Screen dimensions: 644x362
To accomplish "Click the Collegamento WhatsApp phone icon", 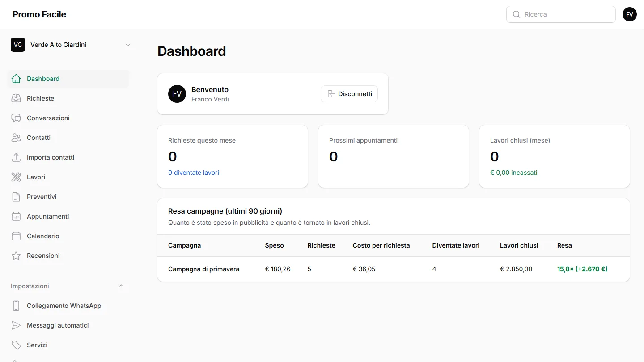I will pos(16,306).
